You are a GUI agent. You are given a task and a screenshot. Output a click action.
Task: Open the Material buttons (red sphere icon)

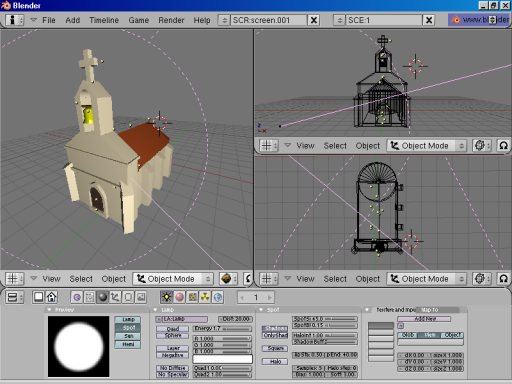click(179, 297)
